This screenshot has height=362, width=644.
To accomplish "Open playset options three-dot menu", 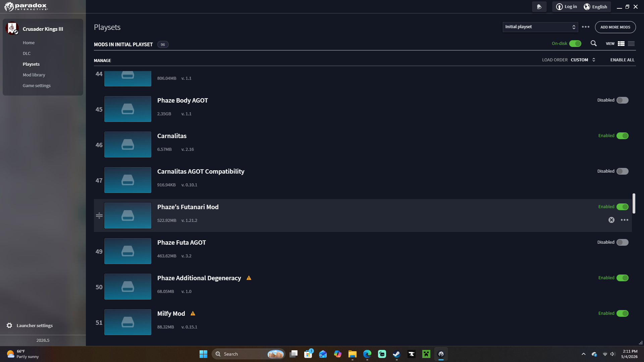I will pos(586,27).
